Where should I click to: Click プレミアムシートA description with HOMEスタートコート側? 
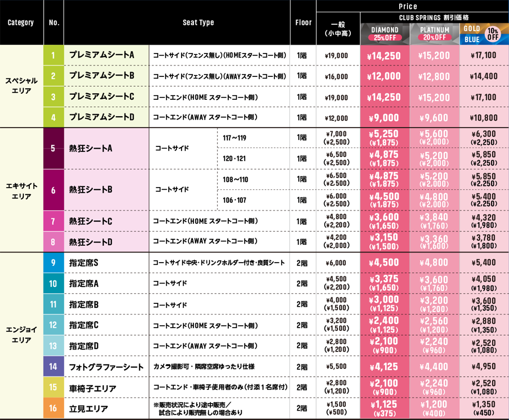219,55
